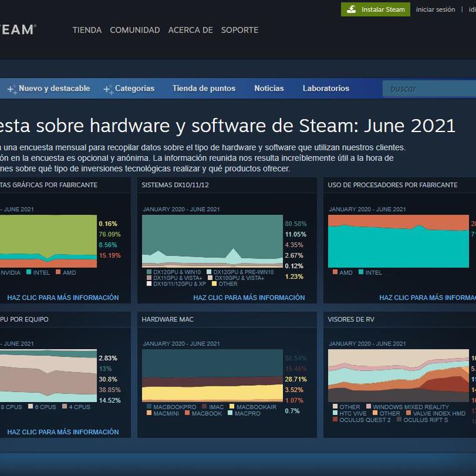Screen dimensions: 476x476
Task: Click the plus icon beside Nuevo y destacable
Action: click(x=11, y=90)
